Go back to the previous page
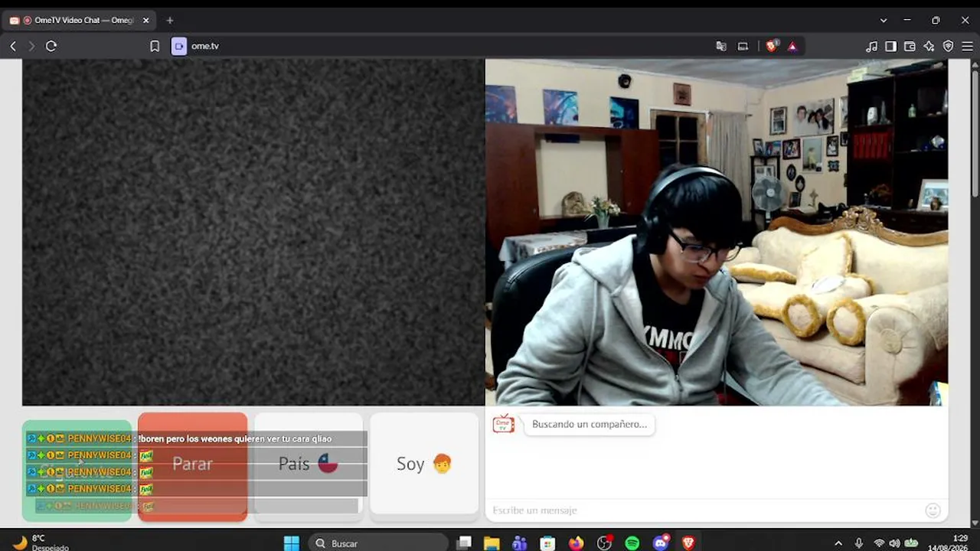980x551 pixels. [13, 46]
